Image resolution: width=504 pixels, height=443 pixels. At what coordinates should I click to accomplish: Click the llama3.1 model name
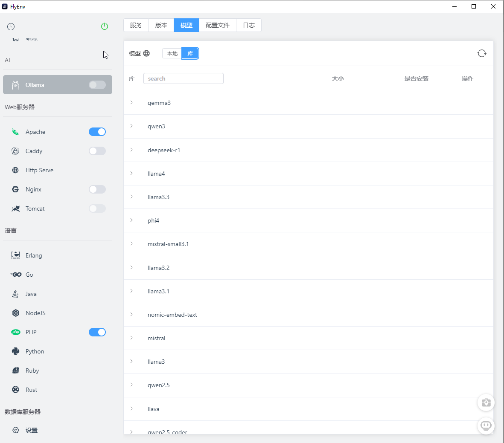[158, 291]
